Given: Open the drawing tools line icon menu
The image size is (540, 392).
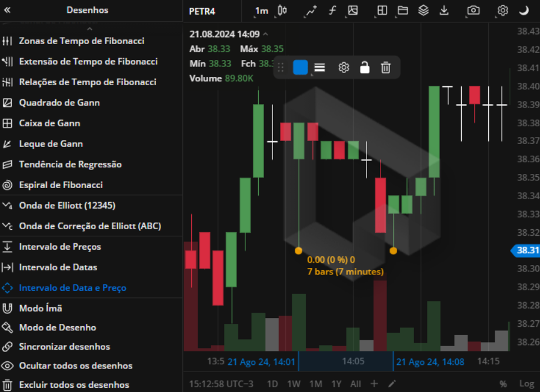Looking at the screenshot, I should [311, 11].
